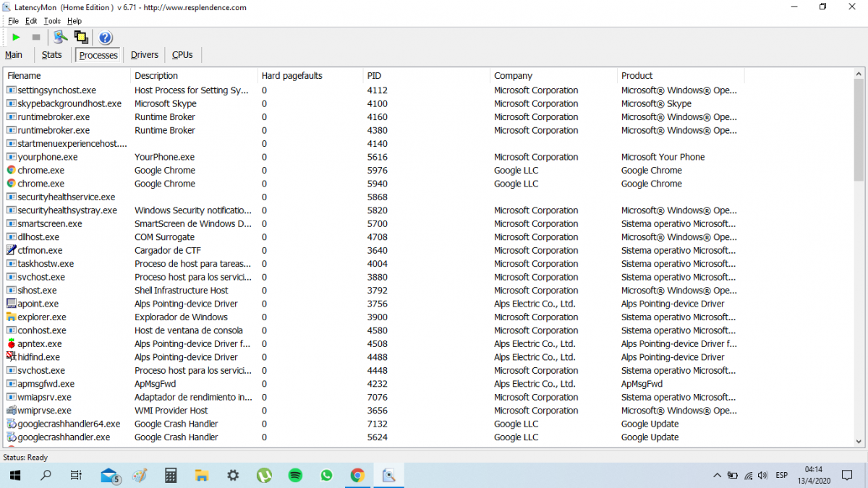Open File Explorer from the taskbar
The height and width of the screenshot is (488, 868).
point(203,475)
